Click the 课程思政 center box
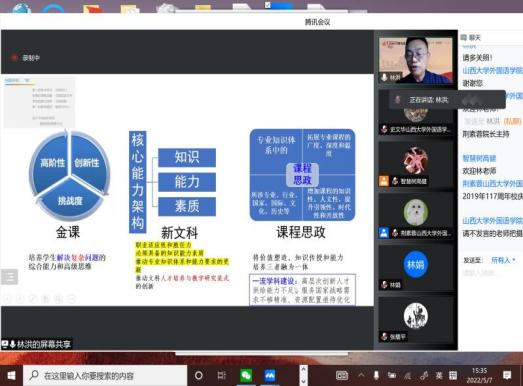Image resolution: width=523 pixels, height=386 pixels. point(302,174)
